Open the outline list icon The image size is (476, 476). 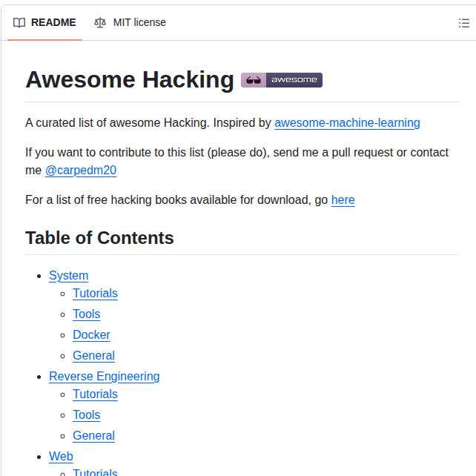(464, 23)
